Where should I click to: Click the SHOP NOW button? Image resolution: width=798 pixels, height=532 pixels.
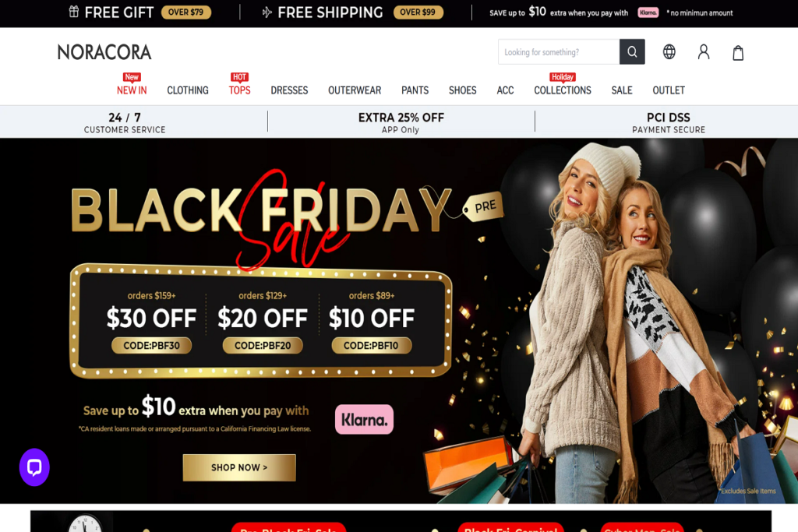click(x=239, y=467)
